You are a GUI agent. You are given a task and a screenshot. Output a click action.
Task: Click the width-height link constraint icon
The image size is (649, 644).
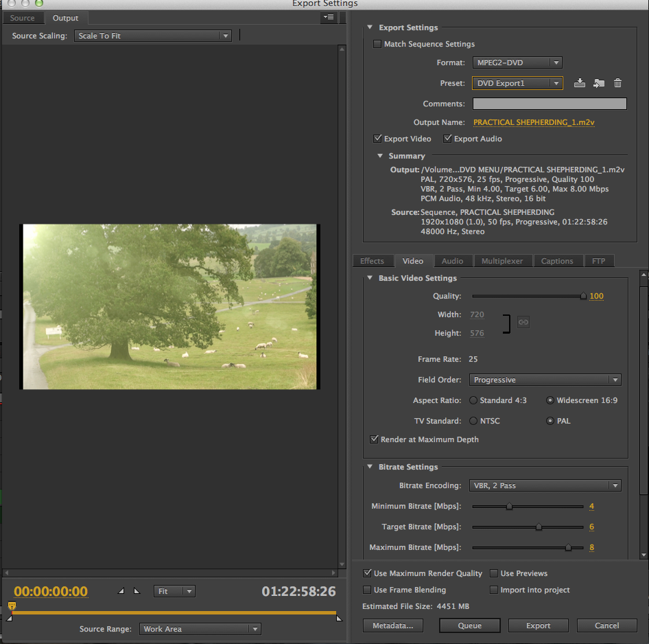(x=523, y=322)
